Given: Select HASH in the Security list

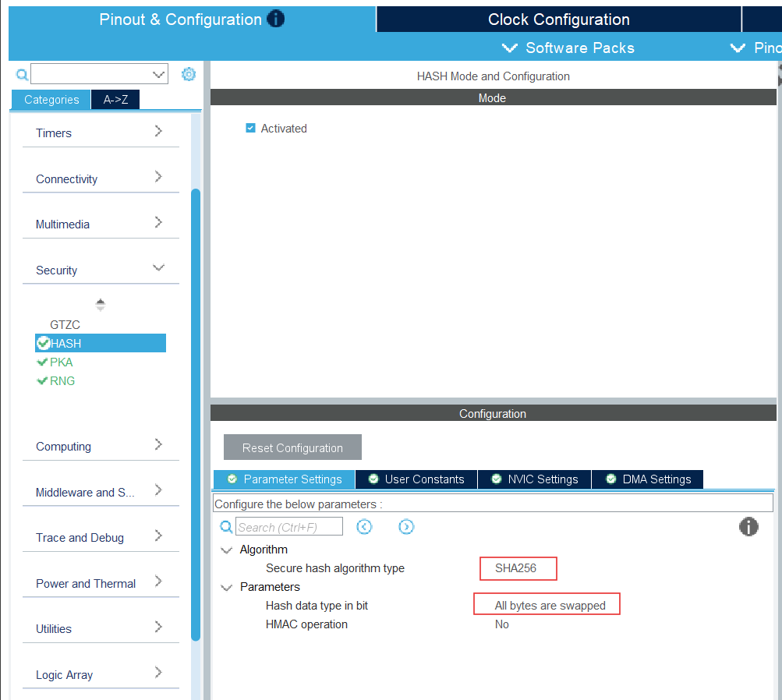Looking at the screenshot, I should (x=101, y=343).
